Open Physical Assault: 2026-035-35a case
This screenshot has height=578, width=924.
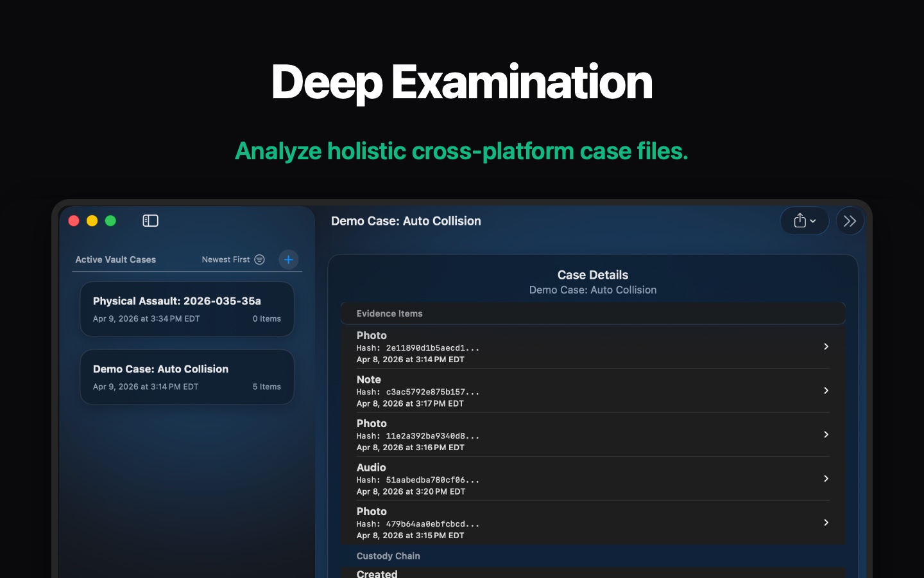(x=187, y=309)
